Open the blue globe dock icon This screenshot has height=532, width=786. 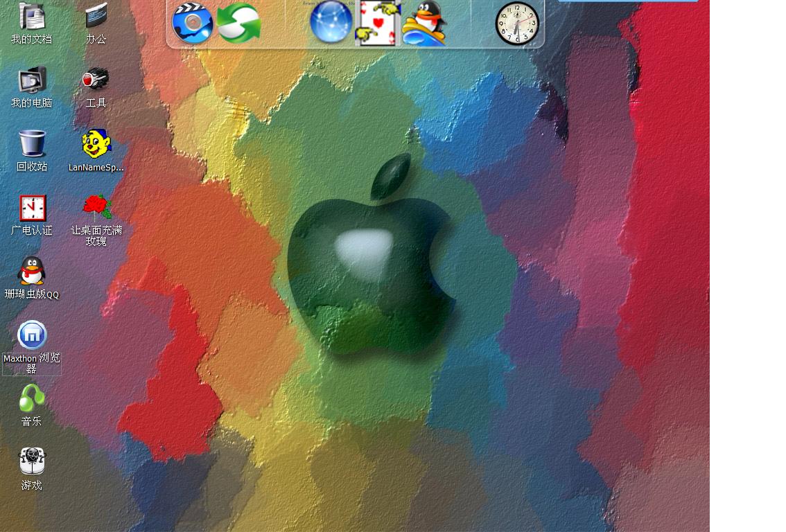pos(331,23)
